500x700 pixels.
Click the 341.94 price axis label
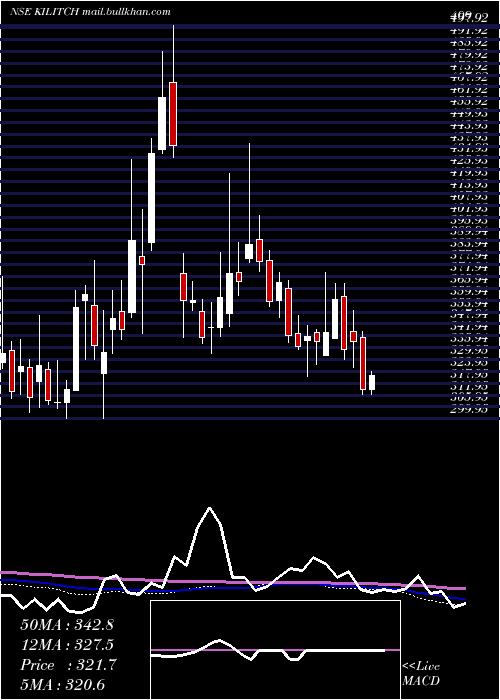(468, 327)
